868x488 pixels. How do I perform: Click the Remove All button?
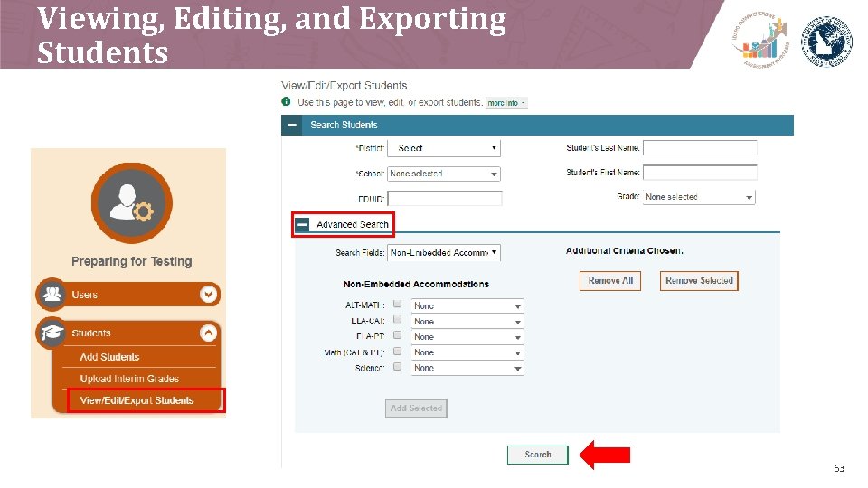point(610,280)
